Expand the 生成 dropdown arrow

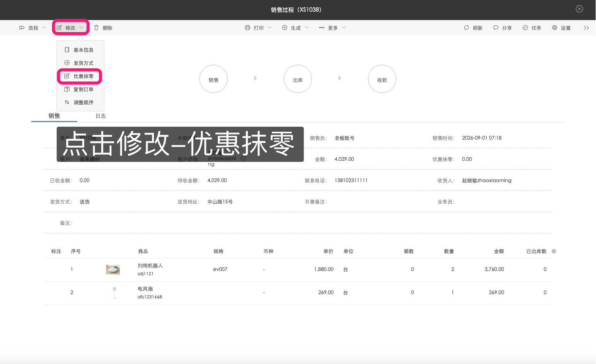coord(307,28)
